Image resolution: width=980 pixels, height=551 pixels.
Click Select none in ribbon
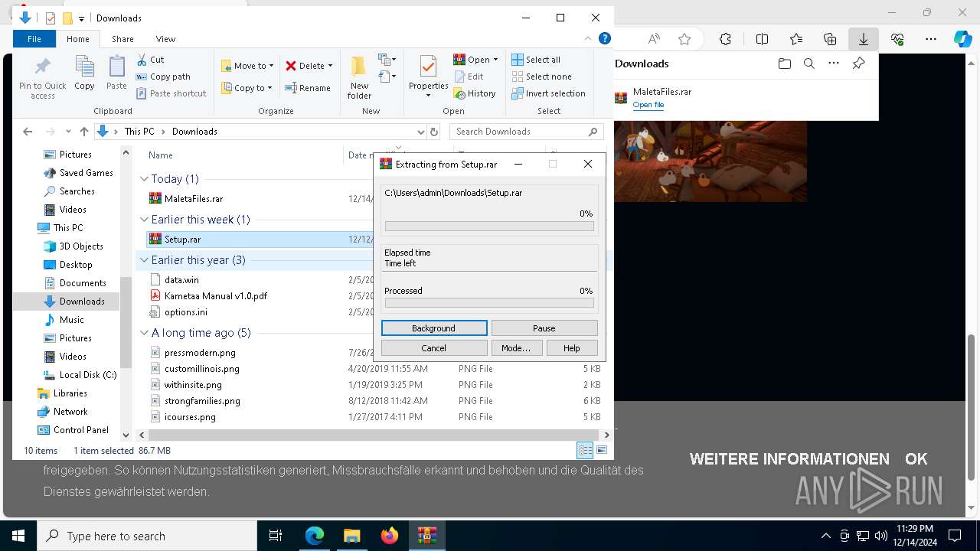541,77
